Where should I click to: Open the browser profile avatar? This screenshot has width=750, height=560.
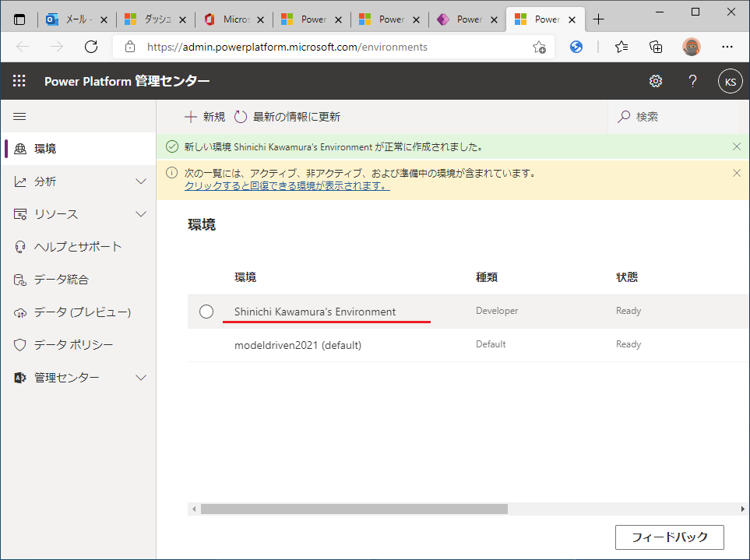[x=691, y=47]
